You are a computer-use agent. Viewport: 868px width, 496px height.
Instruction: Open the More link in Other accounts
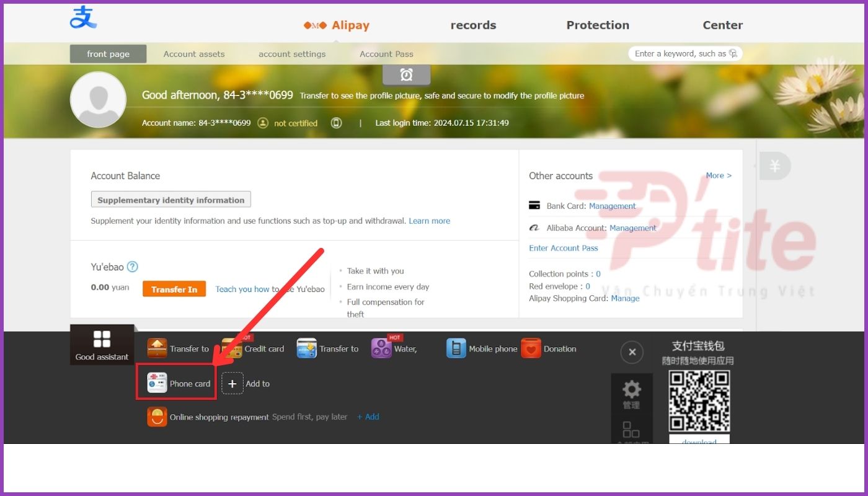click(x=719, y=175)
